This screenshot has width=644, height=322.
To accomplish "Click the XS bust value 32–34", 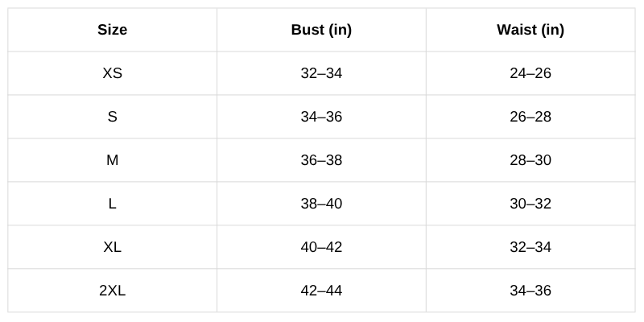I will (x=321, y=73).
